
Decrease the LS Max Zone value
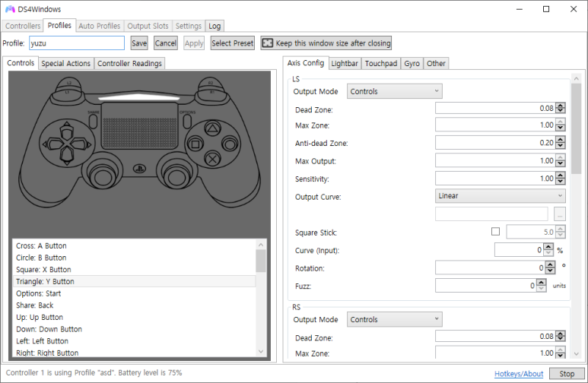point(561,128)
